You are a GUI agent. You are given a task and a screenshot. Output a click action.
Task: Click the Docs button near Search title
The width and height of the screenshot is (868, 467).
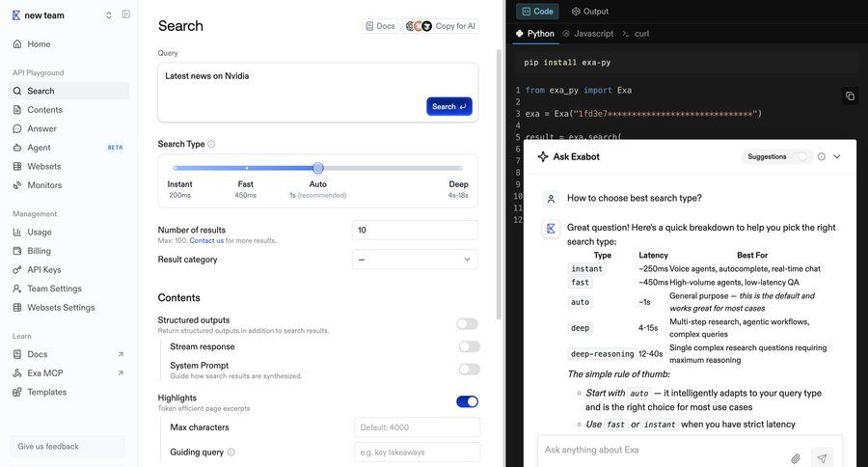380,26
